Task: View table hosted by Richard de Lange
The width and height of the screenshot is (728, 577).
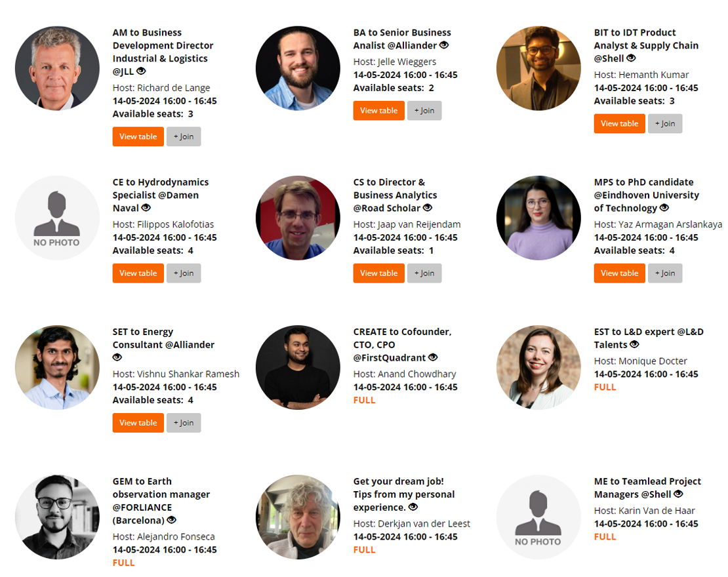Action: coord(138,136)
